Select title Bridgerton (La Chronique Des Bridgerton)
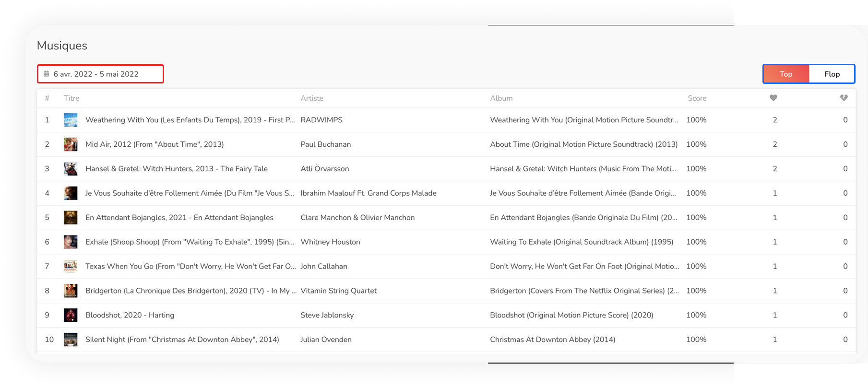The image size is (868, 388). [191, 291]
